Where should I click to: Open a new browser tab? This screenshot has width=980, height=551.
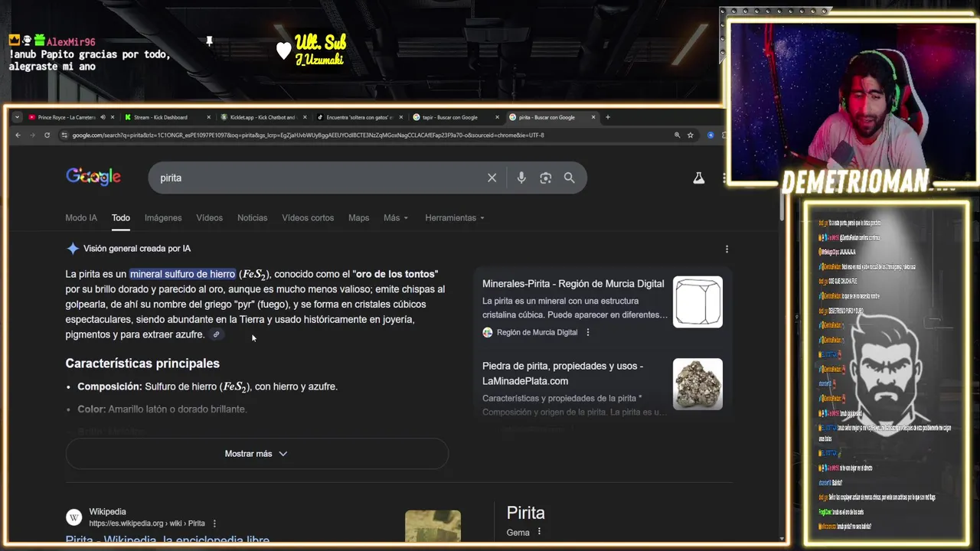click(608, 117)
